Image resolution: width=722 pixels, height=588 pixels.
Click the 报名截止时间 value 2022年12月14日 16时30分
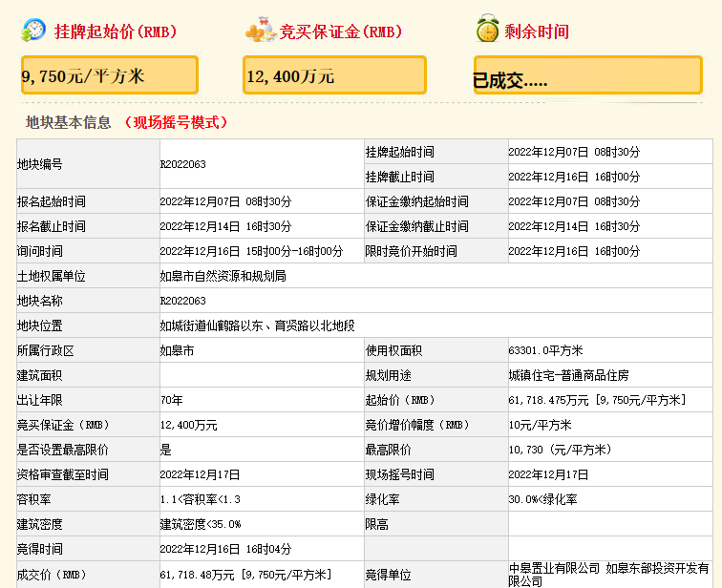click(225, 226)
